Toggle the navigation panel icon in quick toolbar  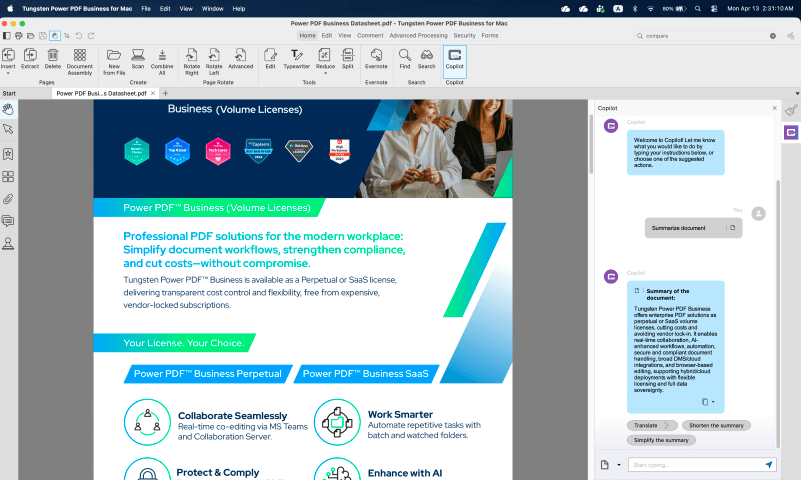point(7,36)
